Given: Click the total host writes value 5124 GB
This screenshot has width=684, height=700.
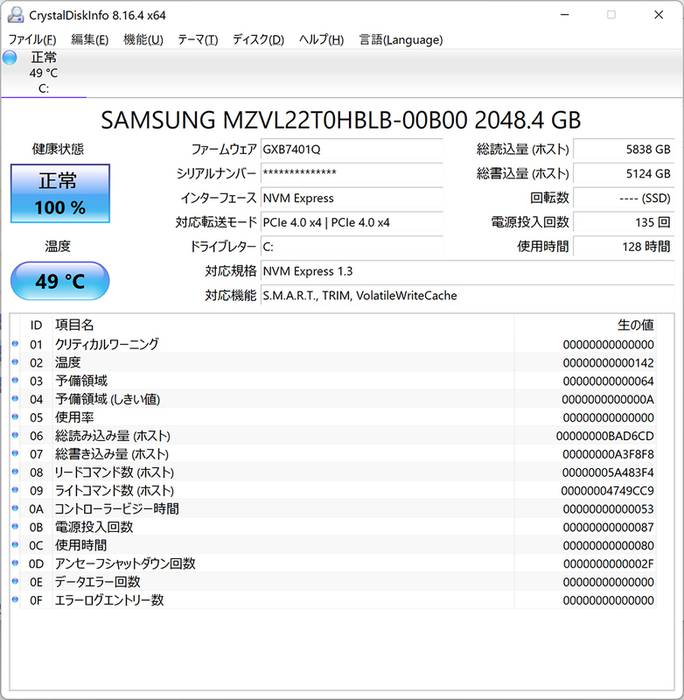Looking at the screenshot, I should tap(624, 174).
